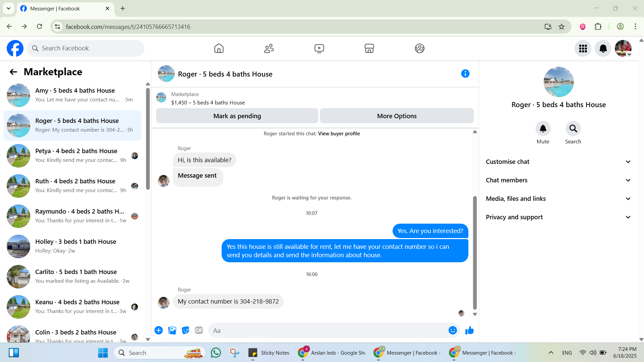The image size is (644, 362).
Task: Expand the Customise chat section
Action: pos(558,162)
